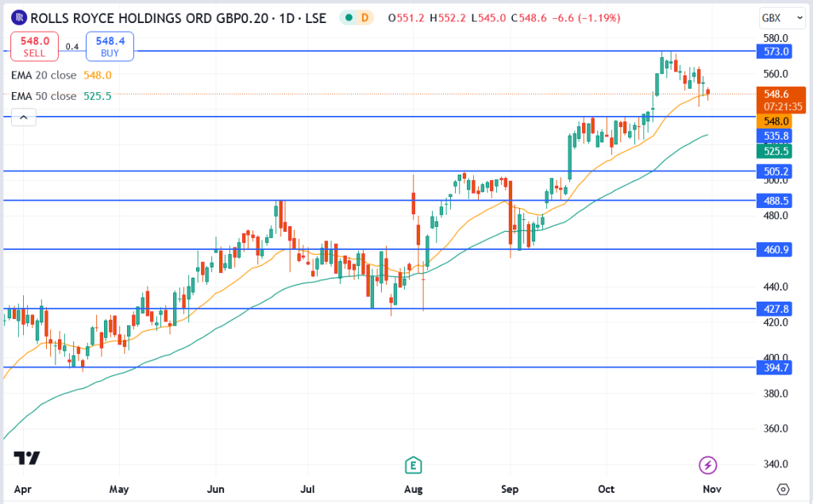Click the 340.0 price axis label

(776, 464)
